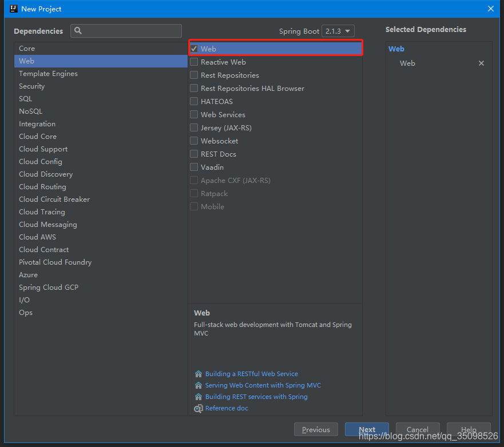Image resolution: width=504 pixels, height=447 pixels.
Task: Open Building a RESTful Web Service guide
Action: click(x=251, y=374)
